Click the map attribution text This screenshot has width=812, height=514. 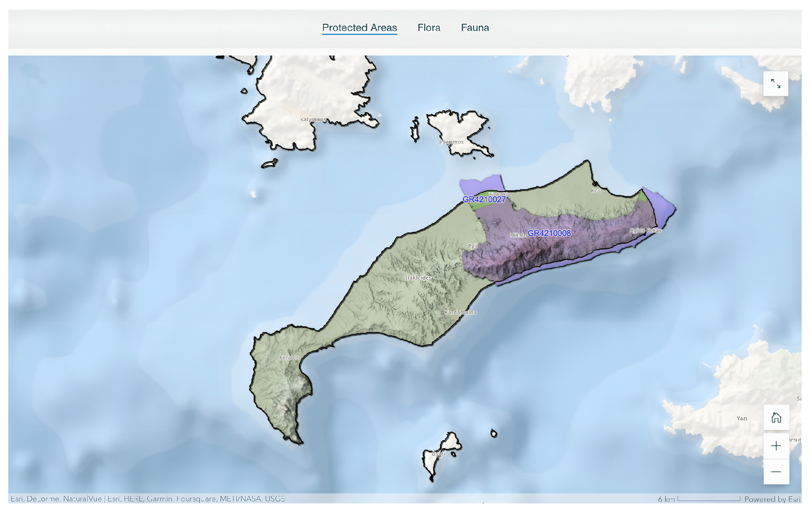coord(148,499)
